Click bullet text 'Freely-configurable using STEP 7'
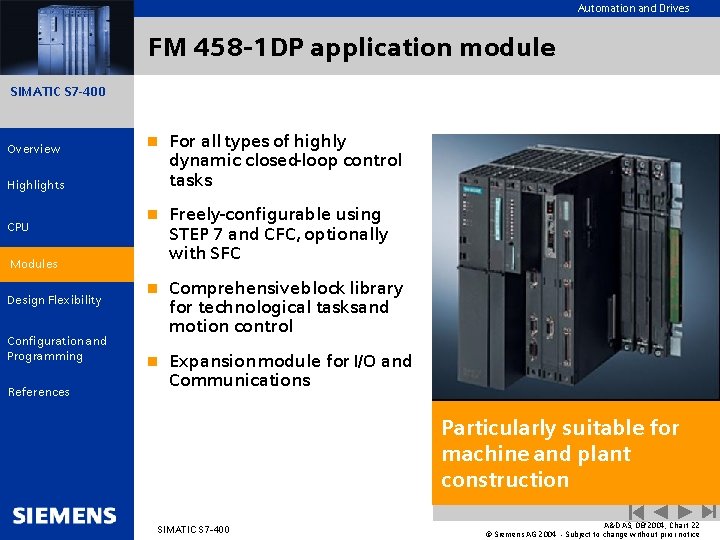 pyautogui.click(x=279, y=234)
